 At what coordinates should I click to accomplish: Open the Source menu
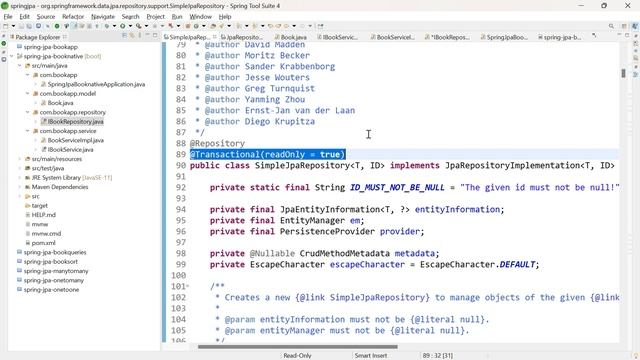[x=46, y=17]
